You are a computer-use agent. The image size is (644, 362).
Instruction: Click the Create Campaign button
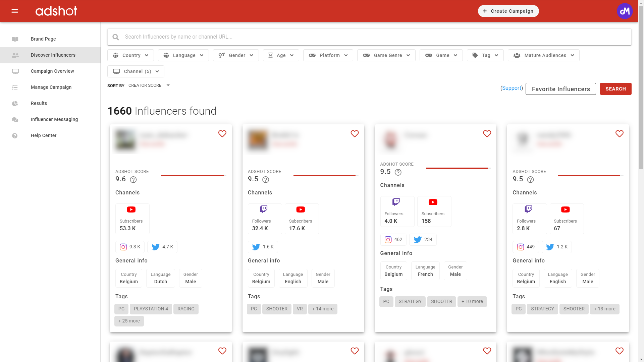coord(508,11)
